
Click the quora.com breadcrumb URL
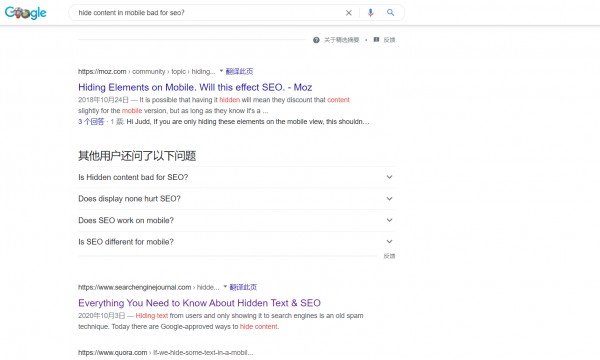click(165, 353)
